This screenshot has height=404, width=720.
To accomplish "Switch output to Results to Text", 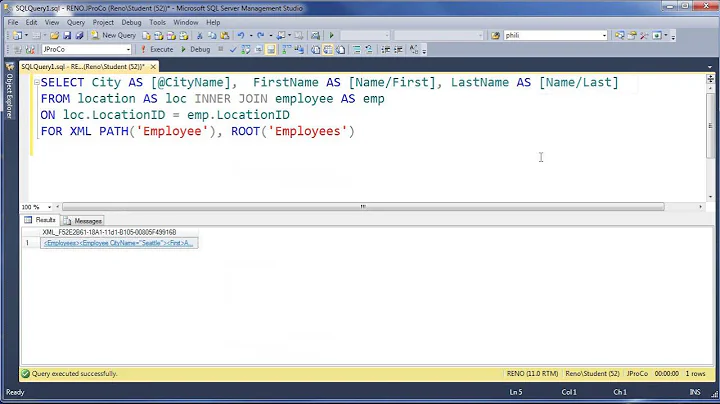I will point(316,50).
